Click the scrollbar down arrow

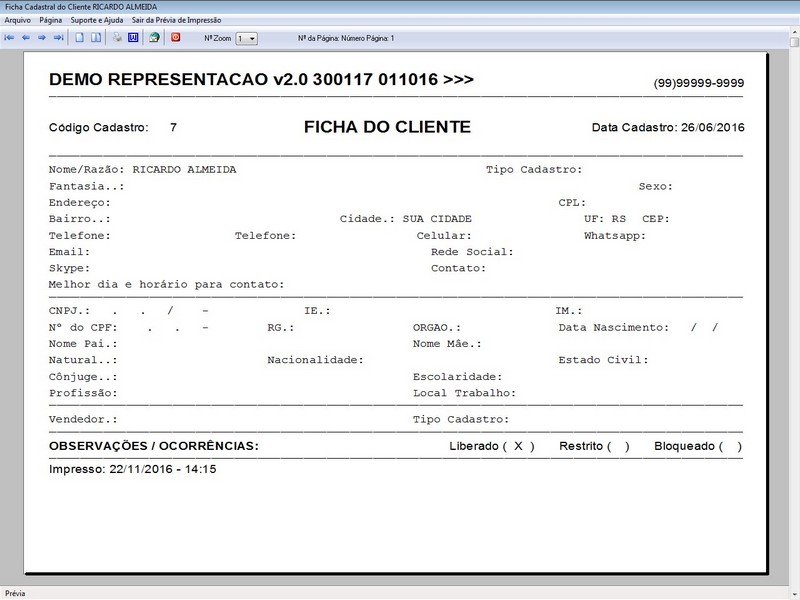[793, 580]
